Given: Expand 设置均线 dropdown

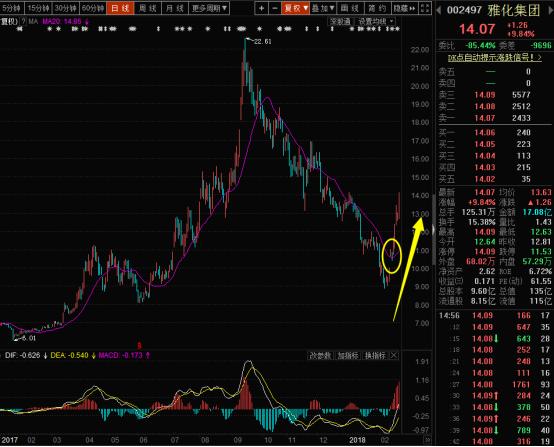Looking at the screenshot, I should [x=376, y=22].
